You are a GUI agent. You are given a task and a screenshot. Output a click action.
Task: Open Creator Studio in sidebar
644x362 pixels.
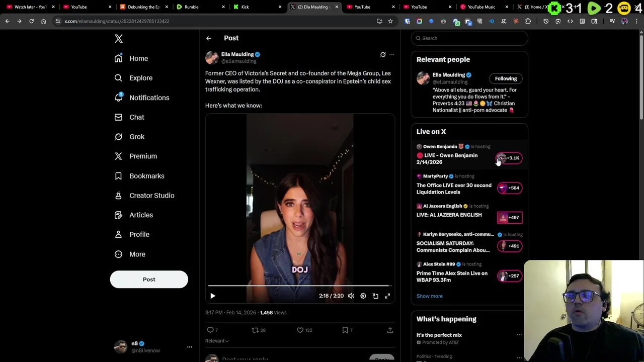click(x=144, y=196)
